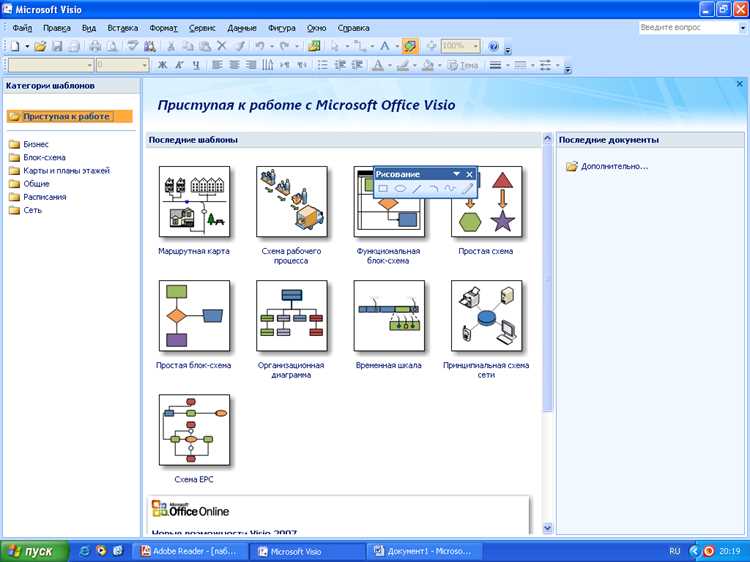The image size is (750, 562).
Task: Open the dropdown arrow beside New document
Action: point(27,46)
